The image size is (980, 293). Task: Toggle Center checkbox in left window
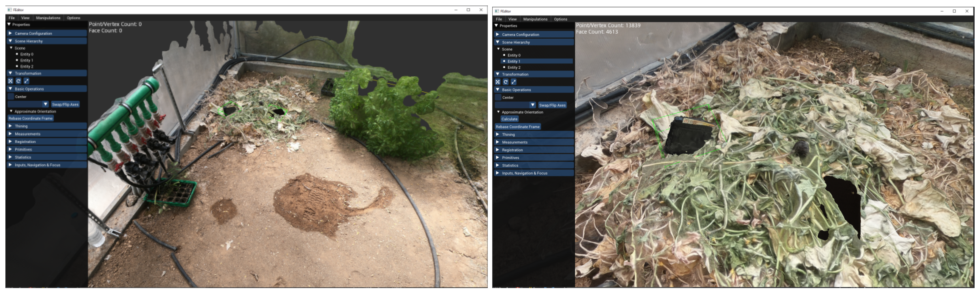pyautogui.click(x=11, y=97)
